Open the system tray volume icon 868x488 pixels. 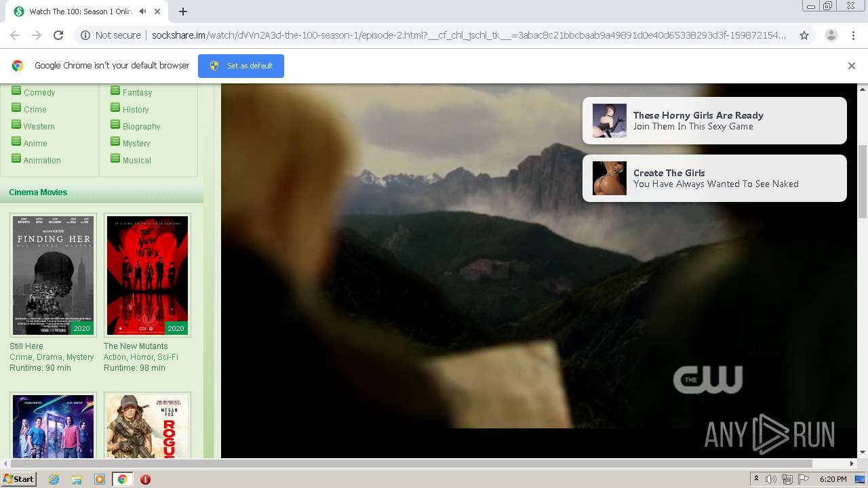(x=771, y=479)
